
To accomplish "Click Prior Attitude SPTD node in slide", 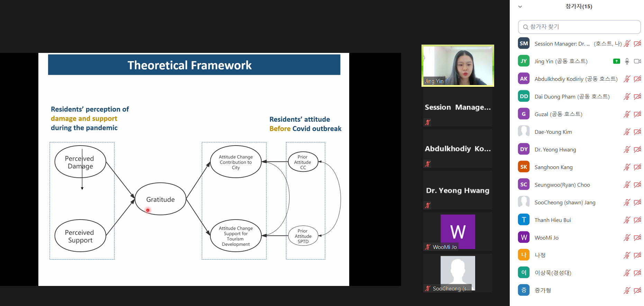I will click(x=303, y=236).
